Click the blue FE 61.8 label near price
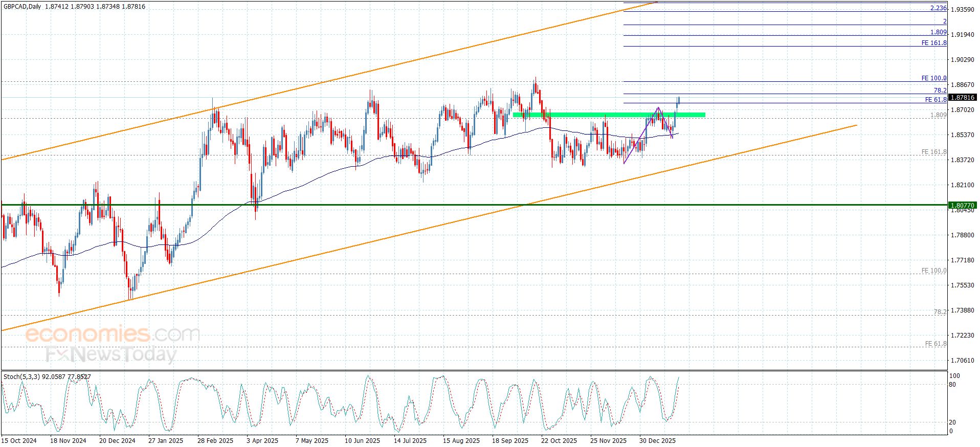The height and width of the screenshot is (447, 980). point(936,100)
